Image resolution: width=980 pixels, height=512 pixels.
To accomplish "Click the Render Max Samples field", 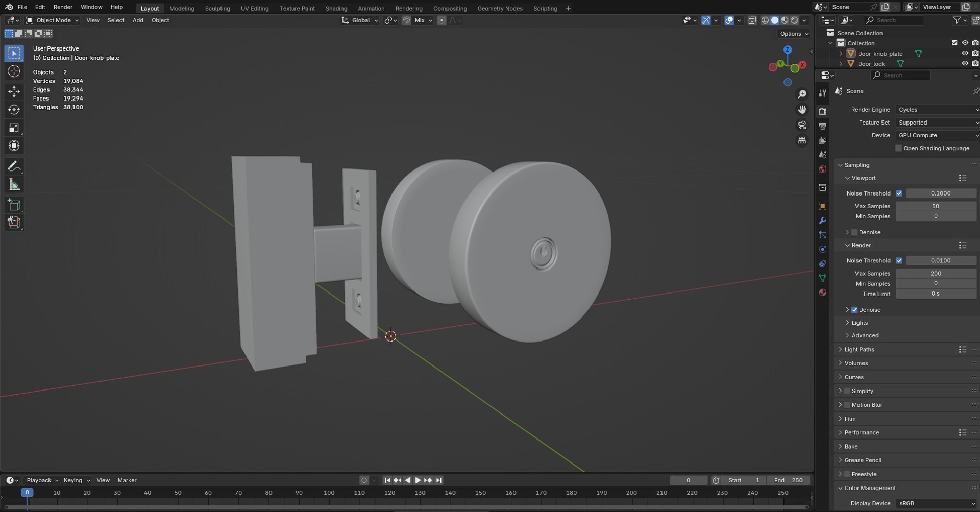I will pos(936,273).
